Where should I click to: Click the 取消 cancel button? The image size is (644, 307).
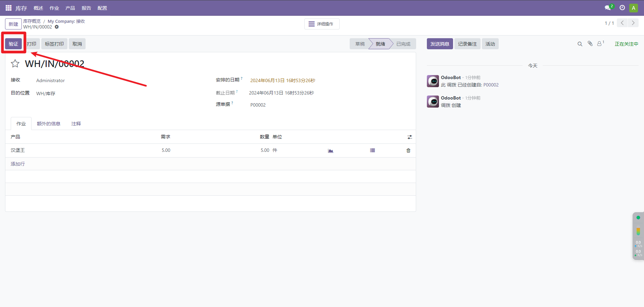tap(77, 44)
